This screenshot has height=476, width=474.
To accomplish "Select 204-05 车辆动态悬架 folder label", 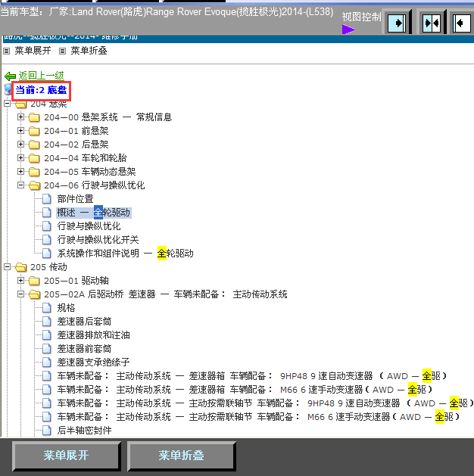I will tap(90, 172).
